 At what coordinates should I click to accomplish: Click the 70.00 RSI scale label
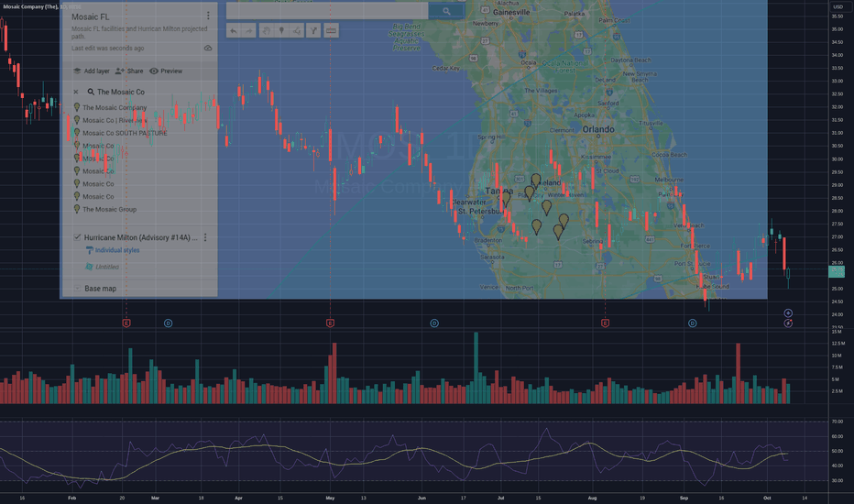[x=838, y=422]
